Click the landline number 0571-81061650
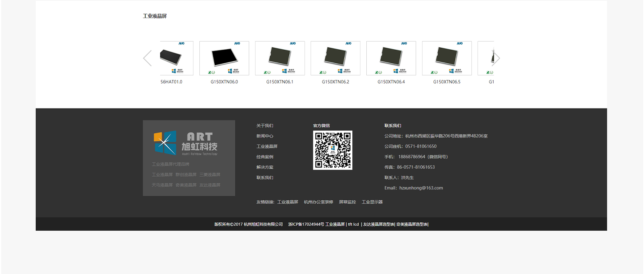Screen dimensions: 644x274 click(421, 147)
